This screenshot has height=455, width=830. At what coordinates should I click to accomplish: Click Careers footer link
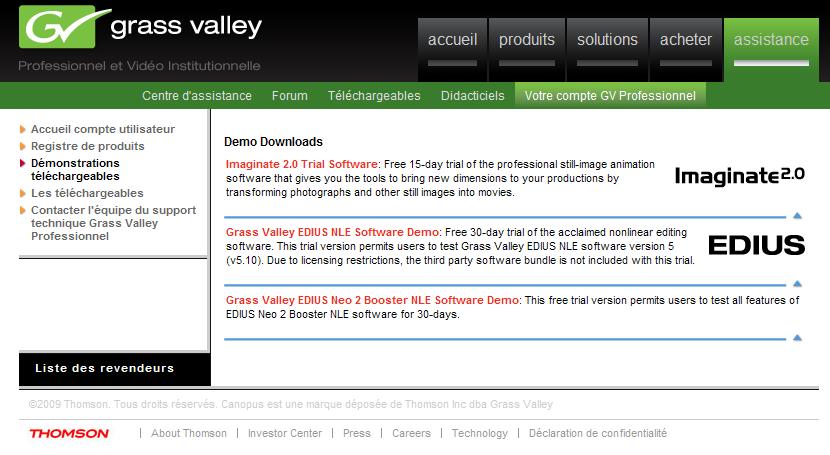[x=411, y=433]
